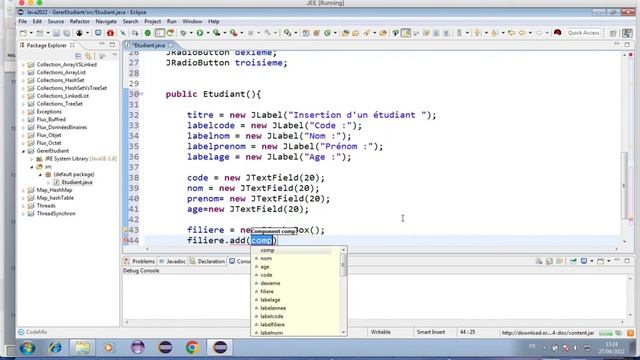Open the Run button dropdown arrow
The image size is (640, 360).
(x=207, y=33)
